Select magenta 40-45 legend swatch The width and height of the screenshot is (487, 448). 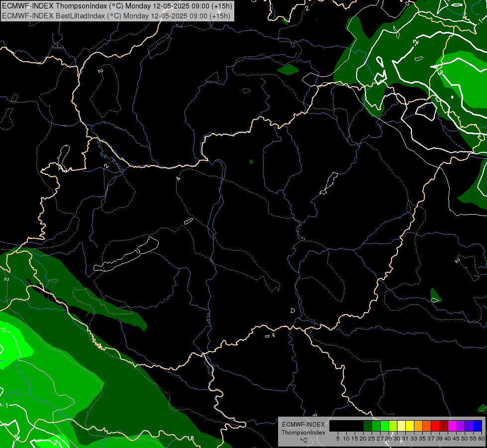tap(452, 426)
